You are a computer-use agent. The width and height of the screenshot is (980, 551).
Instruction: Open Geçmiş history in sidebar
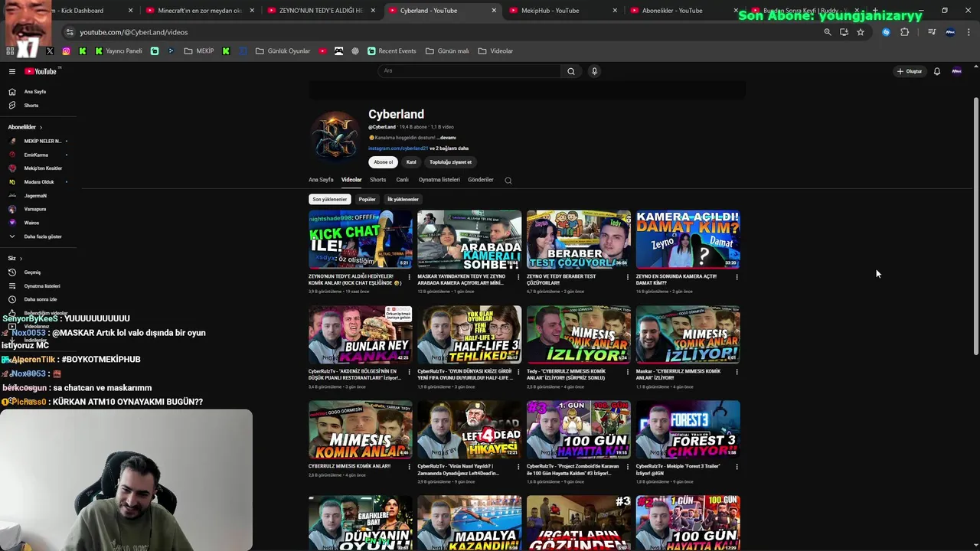32,272
